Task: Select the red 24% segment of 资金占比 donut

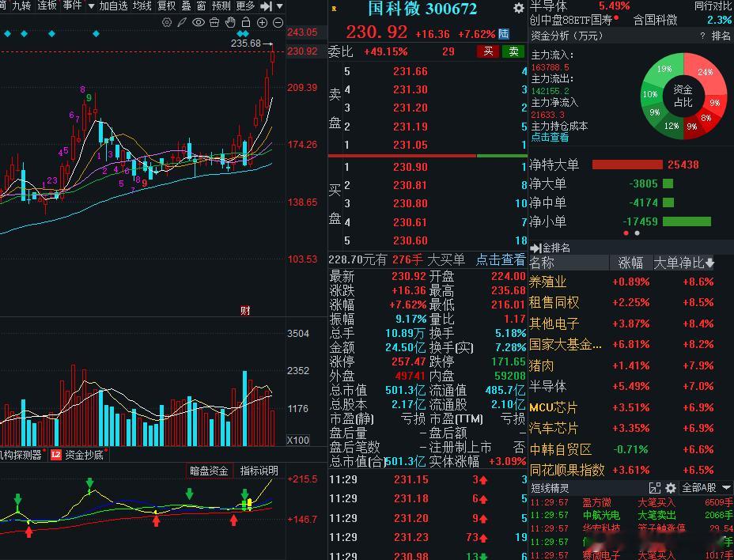Action: (706, 72)
